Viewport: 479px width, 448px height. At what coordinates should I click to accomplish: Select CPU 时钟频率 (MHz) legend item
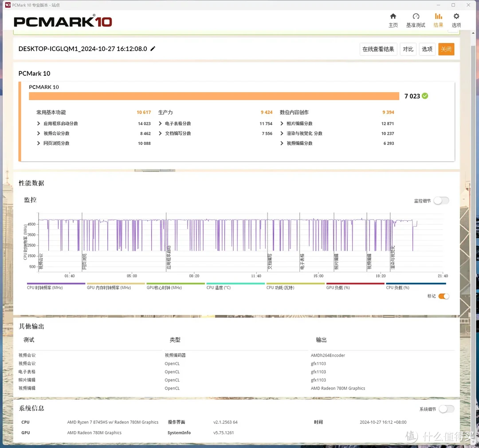pyautogui.click(x=56, y=286)
